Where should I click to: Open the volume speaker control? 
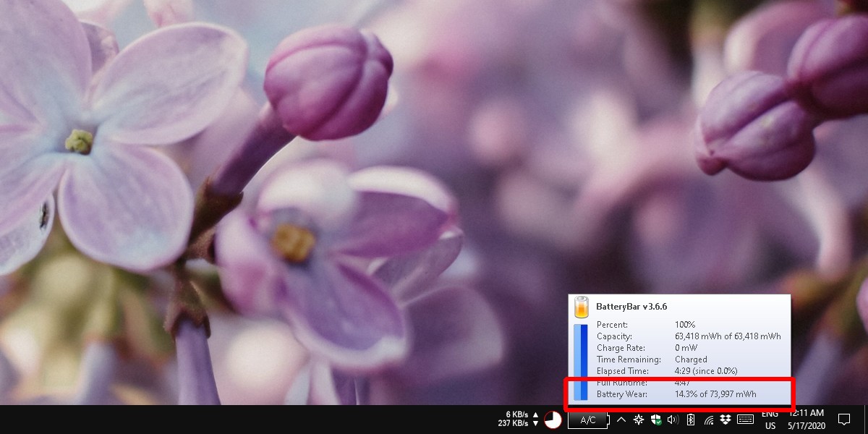tap(673, 420)
